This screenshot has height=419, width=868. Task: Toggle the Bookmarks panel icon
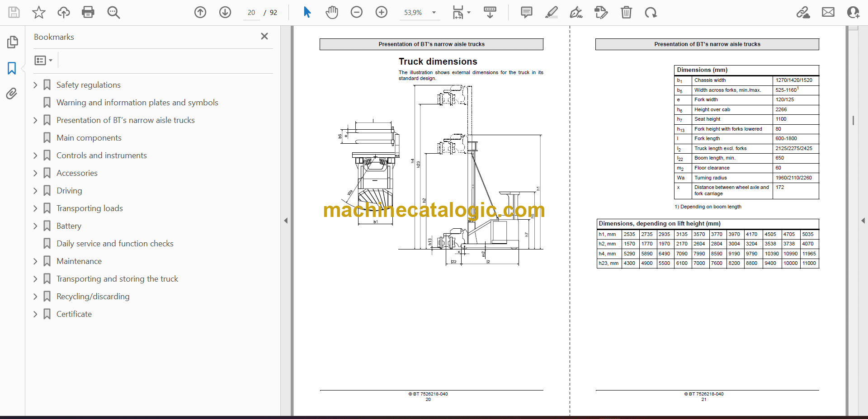pyautogui.click(x=12, y=68)
